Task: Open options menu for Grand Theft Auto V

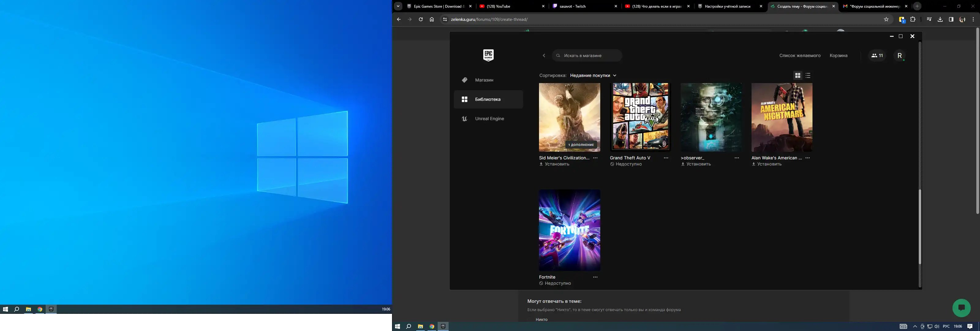Action: (666, 158)
